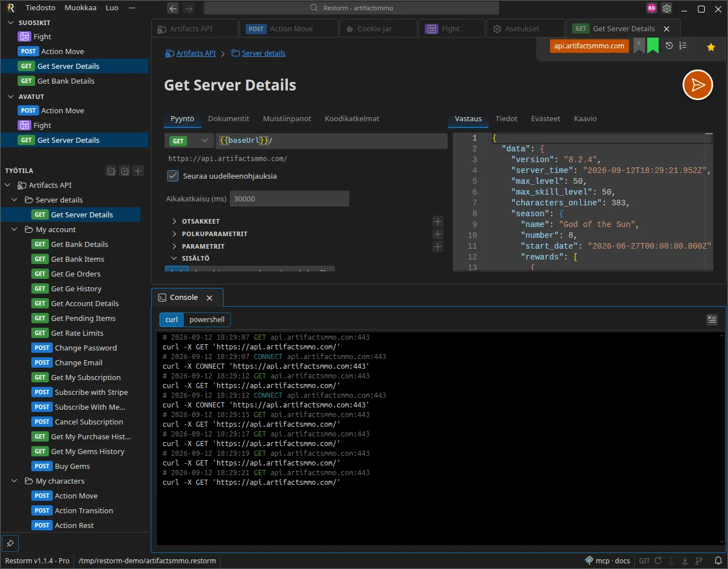Collapse the My characters folder
Image resolution: width=728 pixels, height=569 pixels.
pos(15,481)
